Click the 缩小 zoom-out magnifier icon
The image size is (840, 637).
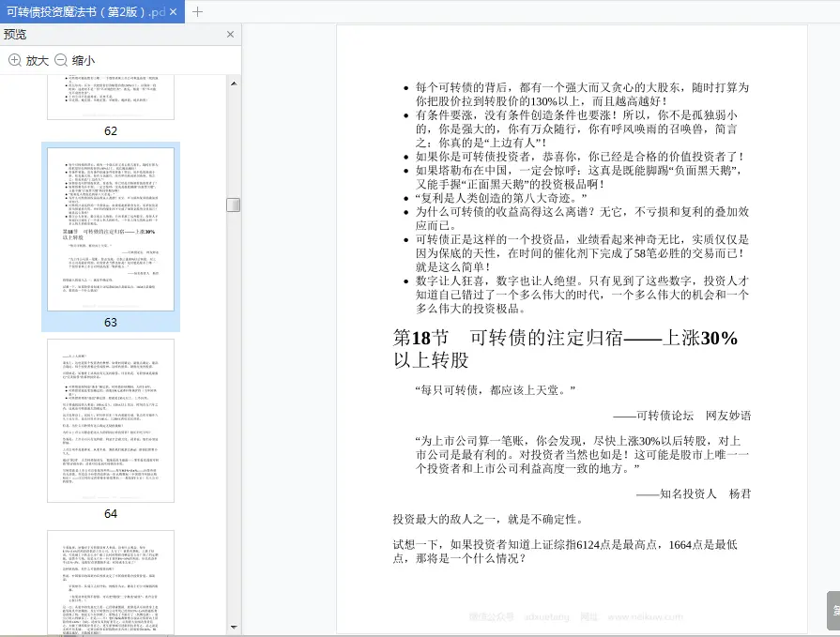click(x=61, y=60)
